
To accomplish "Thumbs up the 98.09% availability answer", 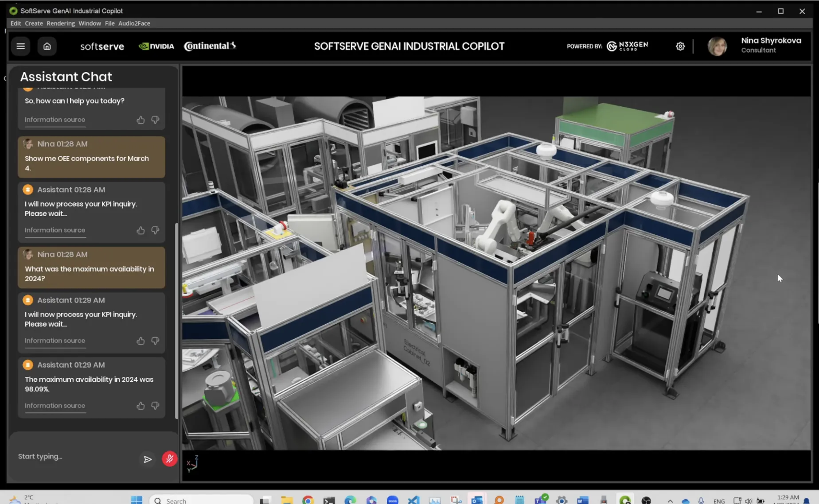I will 140,406.
